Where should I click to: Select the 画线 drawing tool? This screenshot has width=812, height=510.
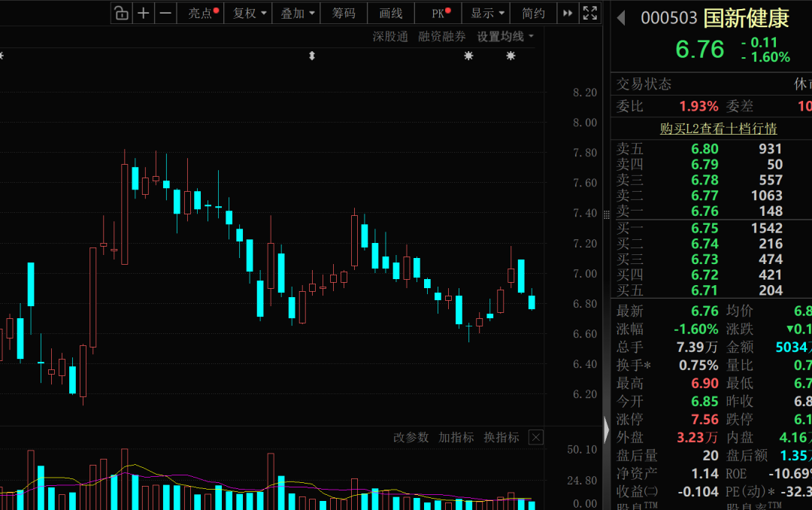[391, 13]
